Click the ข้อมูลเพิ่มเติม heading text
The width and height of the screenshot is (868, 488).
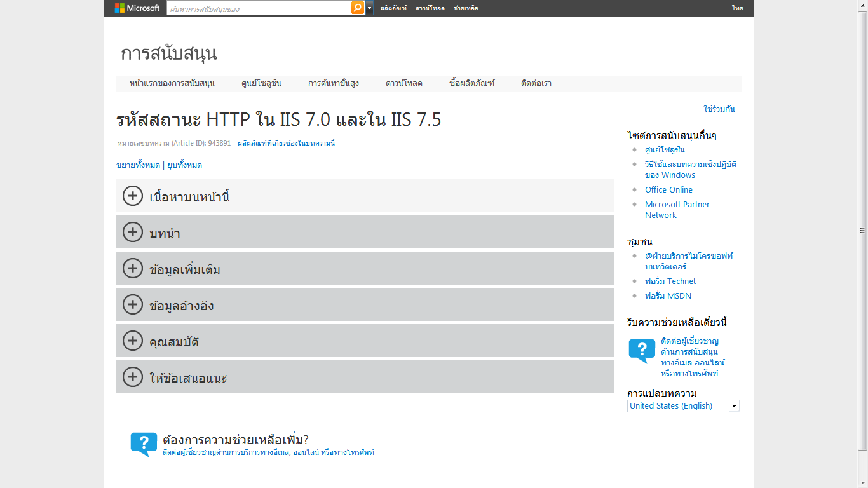185,269
